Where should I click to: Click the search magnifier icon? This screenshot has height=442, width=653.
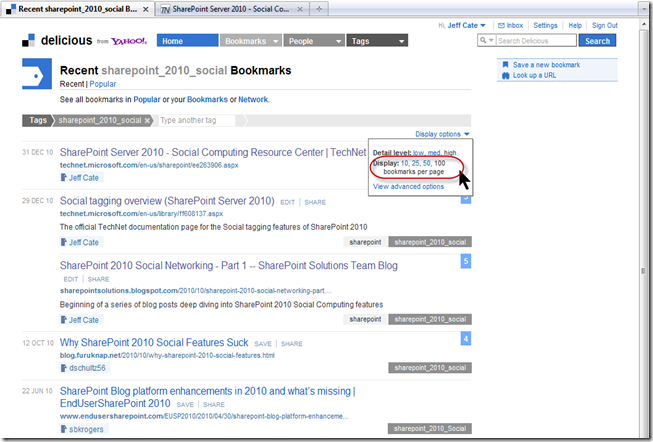click(483, 40)
